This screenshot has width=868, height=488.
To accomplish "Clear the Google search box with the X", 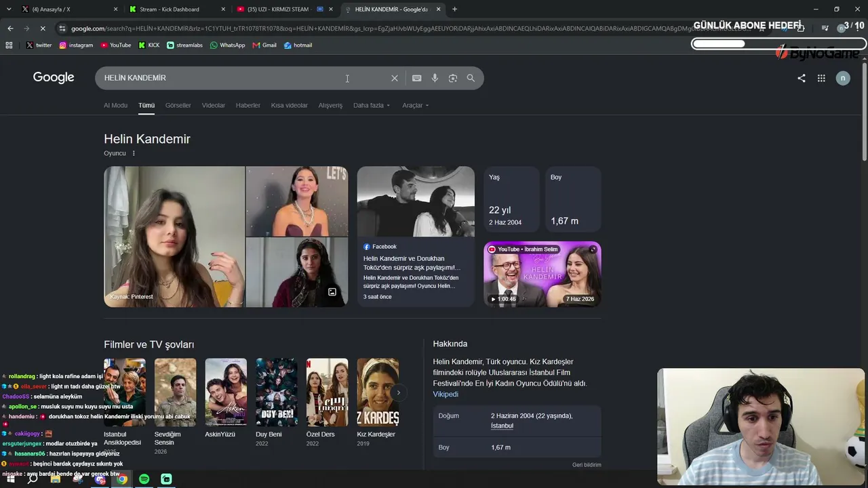I will pyautogui.click(x=395, y=78).
